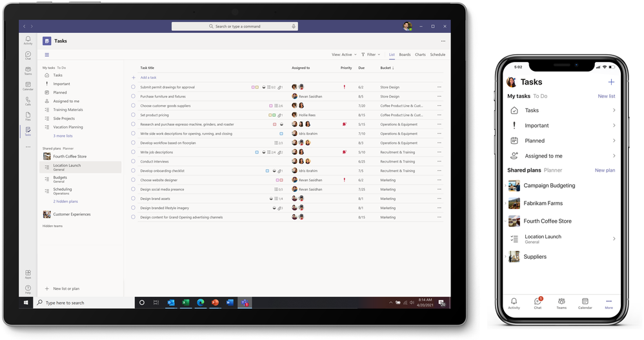Complete 'Design brand assets' task circle

pyautogui.click(x=133, y=198)
